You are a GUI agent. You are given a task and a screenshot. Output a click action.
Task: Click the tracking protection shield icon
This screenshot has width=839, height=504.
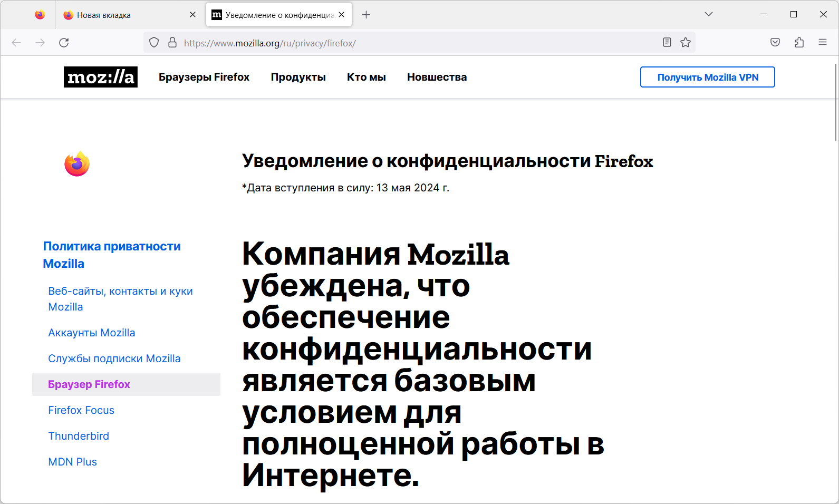point(154,43)
